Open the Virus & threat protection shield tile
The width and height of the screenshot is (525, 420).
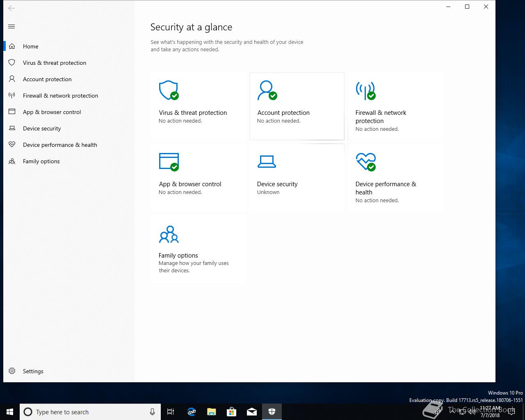(x=199, y=106)
